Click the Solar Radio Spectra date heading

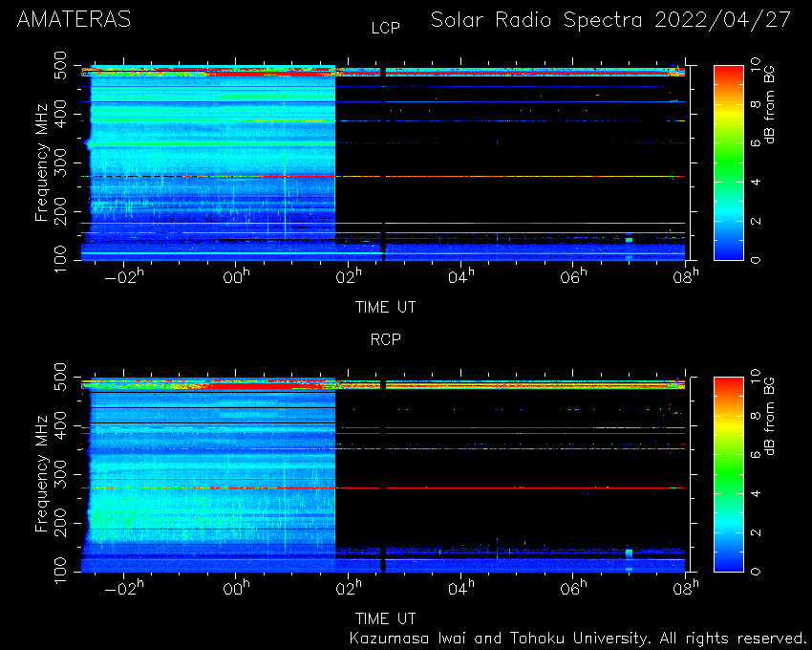pyautogui.click(x=611, y=20)
